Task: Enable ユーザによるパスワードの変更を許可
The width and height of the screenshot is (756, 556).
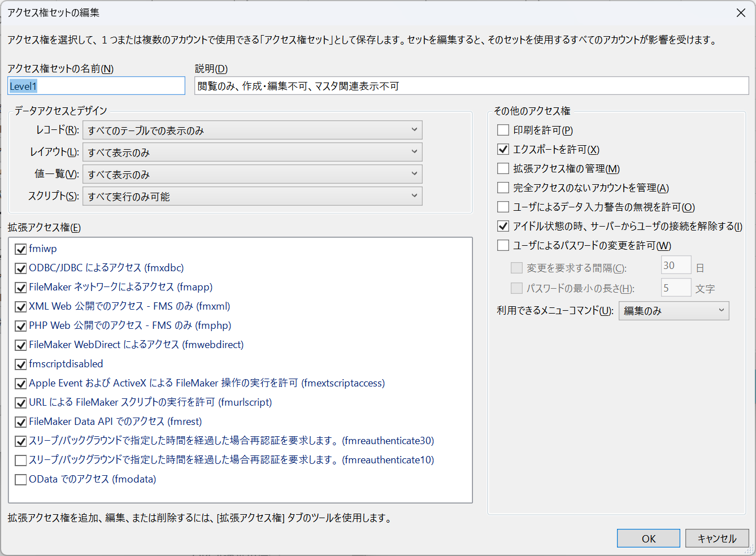Action: point(503,245)
